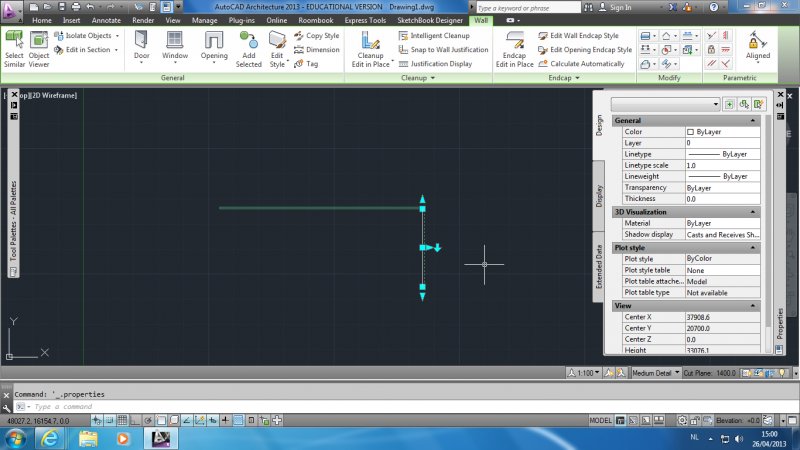The image size is (800, 450).
Task: Collapse the General section in Properties
Action: (753, 120)
